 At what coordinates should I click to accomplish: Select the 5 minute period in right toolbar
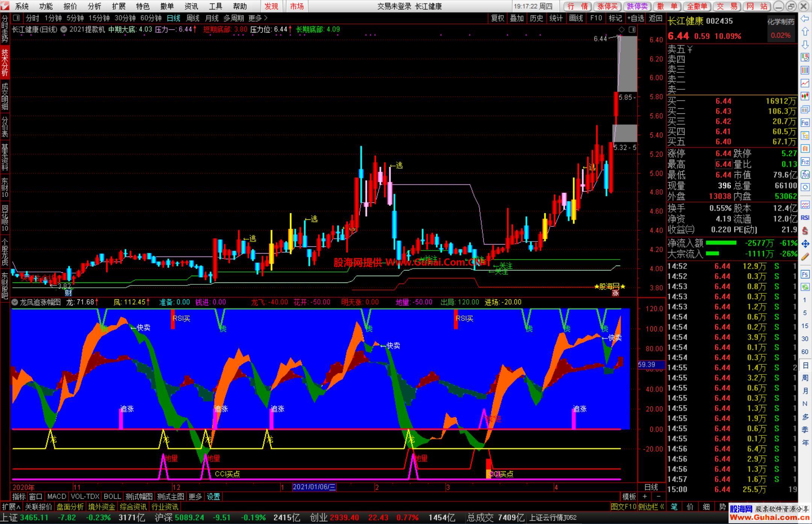coord(805,313)
